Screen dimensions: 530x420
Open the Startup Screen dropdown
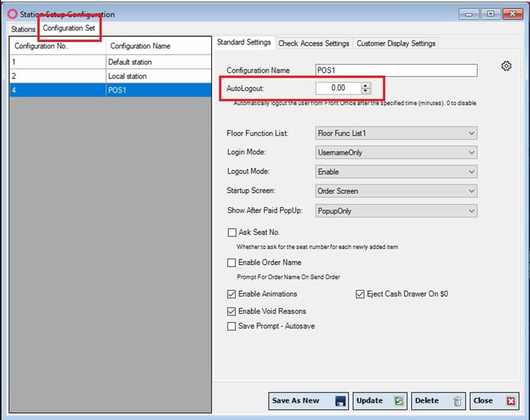pyautogui.click(x=396, y=191)
